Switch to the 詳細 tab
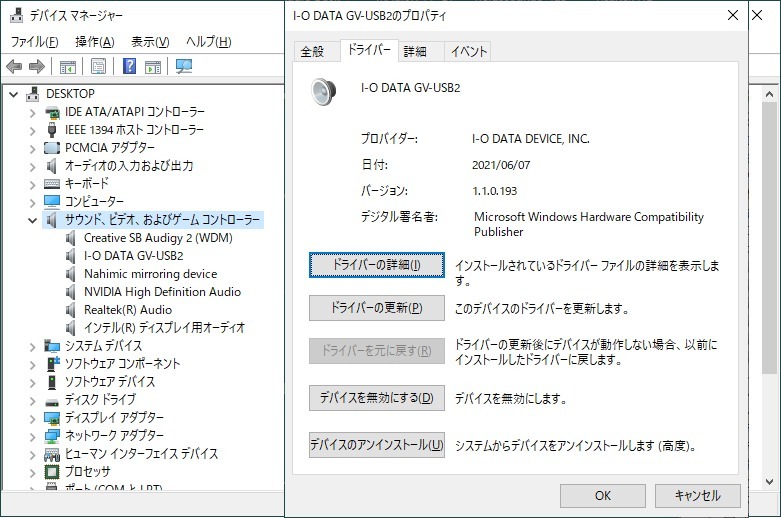This screenshot has height=518, width=781. pyautogui.click(x=421, y=51)
